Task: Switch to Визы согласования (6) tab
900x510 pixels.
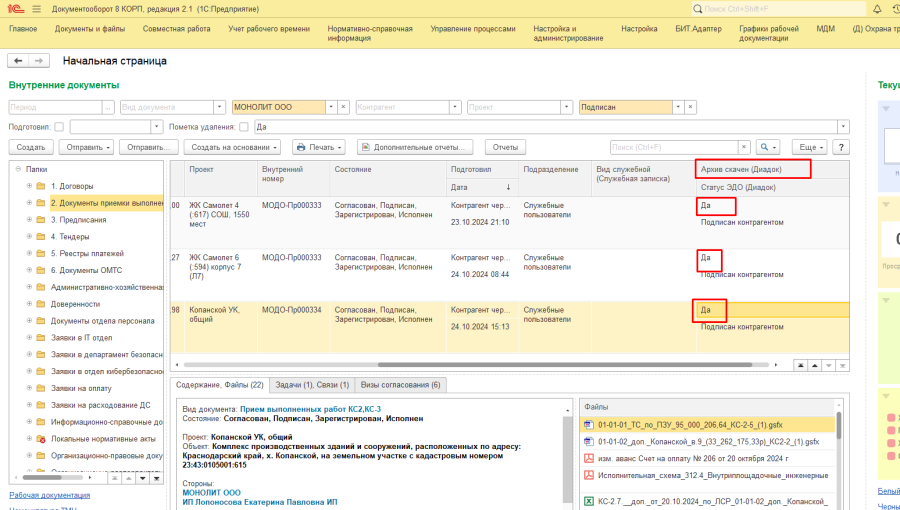Action: [x=400, y=385]
